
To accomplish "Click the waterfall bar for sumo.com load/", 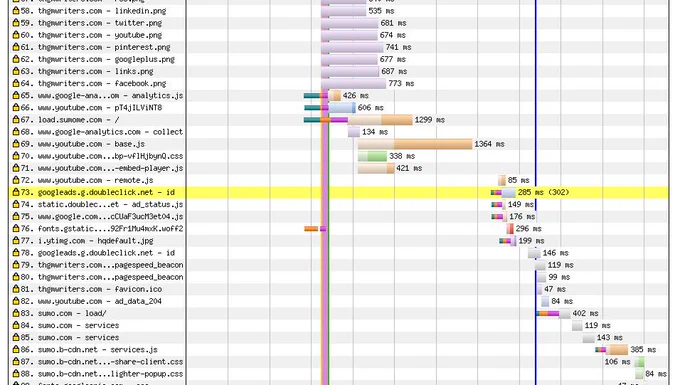I will coord(553,313).
